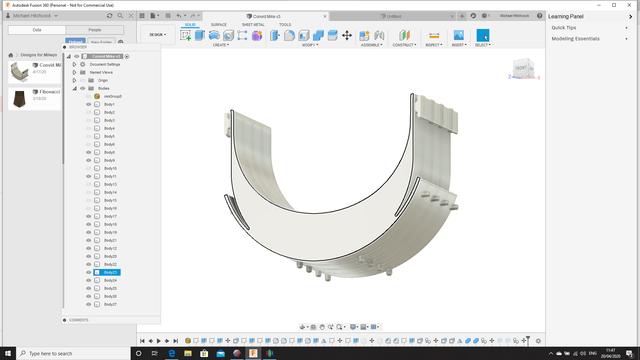Screen dimensions: 640x360
Task: Open timeline settings gear icon
Action: [538, 341]
